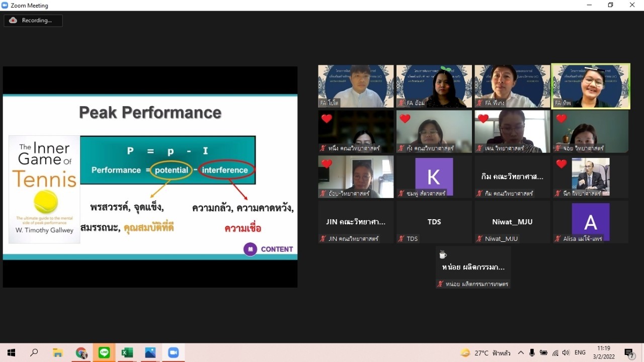Select นึก วิทยาศาสตร์'s profile photo tile
644x362 pixels.
[x=591, y=176]
